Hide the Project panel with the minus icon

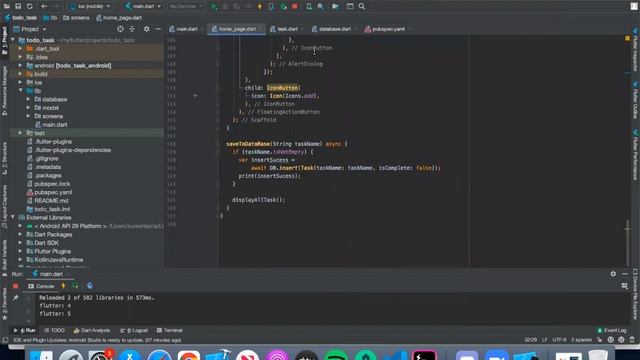click(158, 29)
